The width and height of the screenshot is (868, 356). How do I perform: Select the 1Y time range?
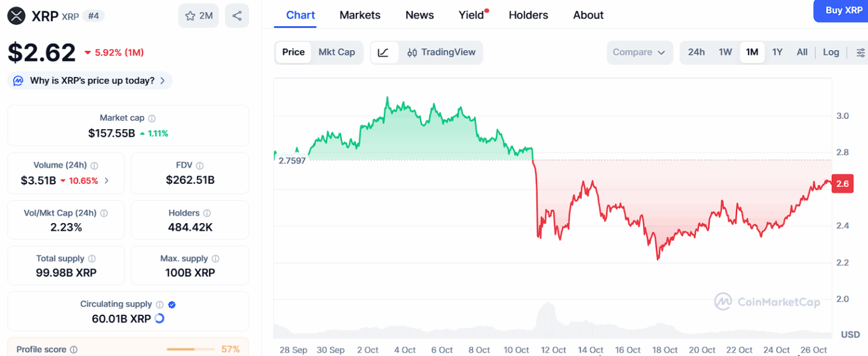tap(777, 52)
